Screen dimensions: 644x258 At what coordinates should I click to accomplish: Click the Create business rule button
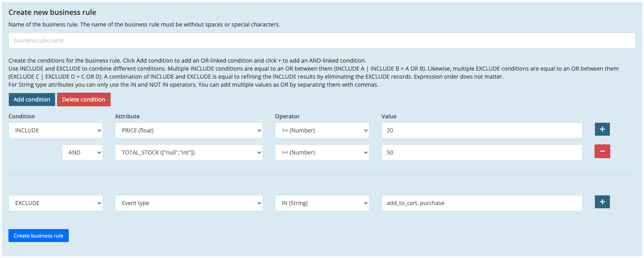coord(39,236)
